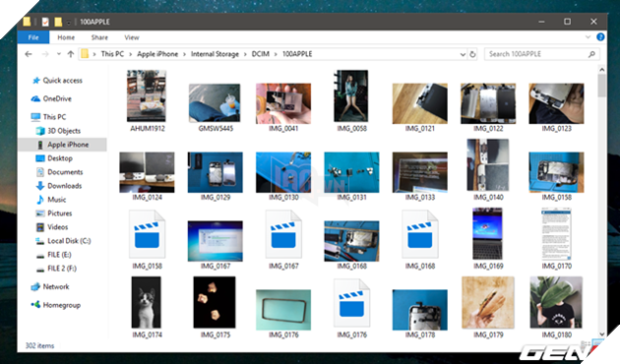This screenshot has width=620, height=364.
Task: Click the Forward navigation arrow
Action: [x=45, y=54]
